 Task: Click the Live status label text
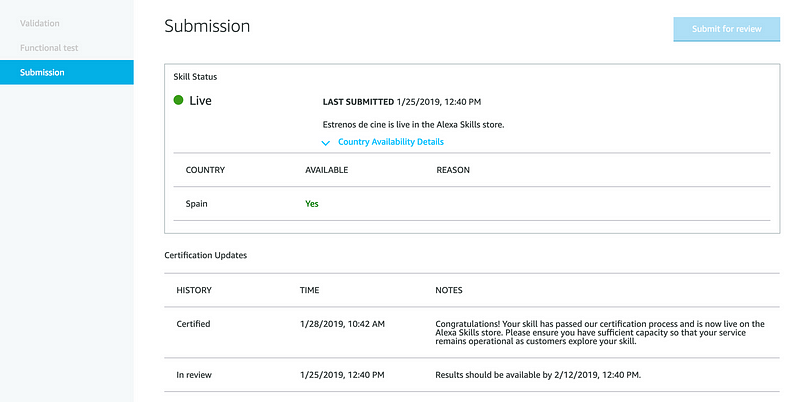pyautogui.click(x=200, y=101)
